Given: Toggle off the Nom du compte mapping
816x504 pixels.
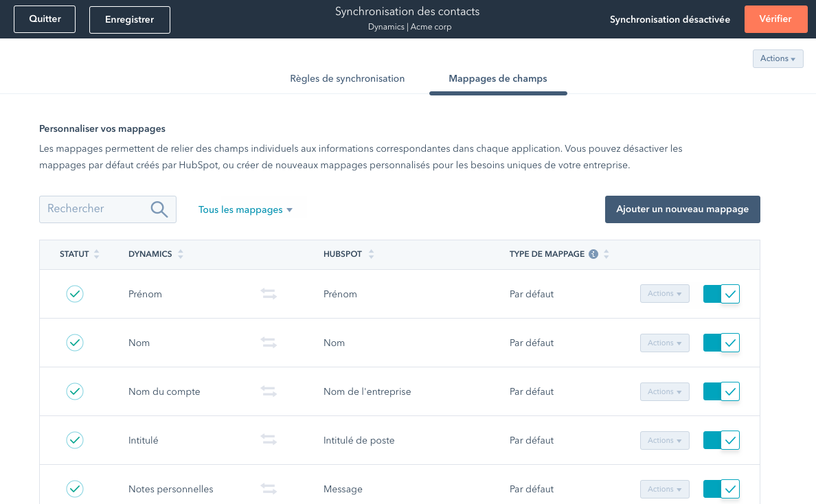Looking at the screenshot, I should [x=721, y=391].
